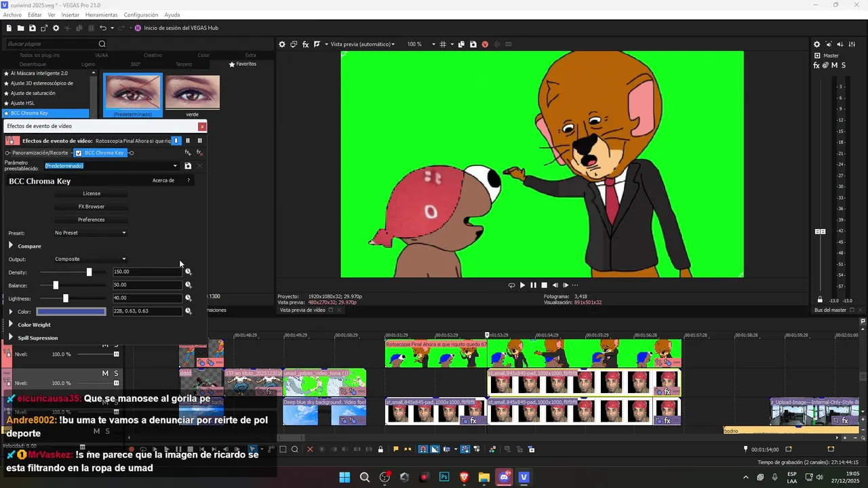Open video preview properties gear icon
Image resolution: width=868 pixels, height=488 pixels.
282,44
